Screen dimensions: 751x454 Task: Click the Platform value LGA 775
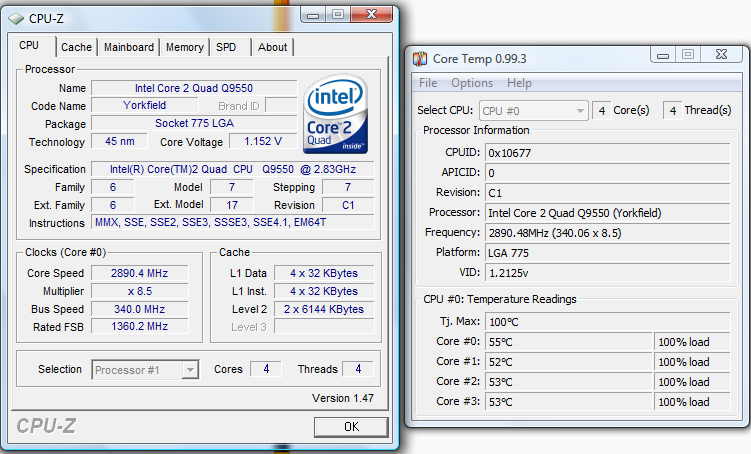pyautogui.click(x=607, y=253)
